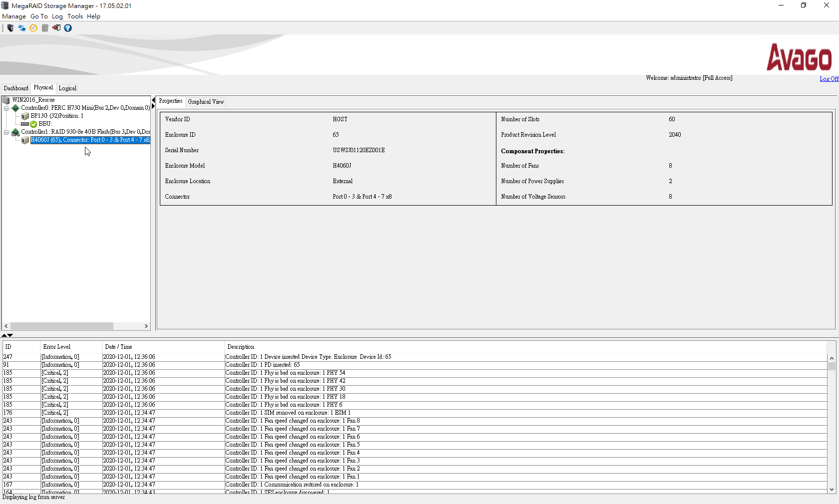The height and width of the screenshot is (504, 839).
Task: Click the Product Revision Level value 2040
Action: (675, 135)
